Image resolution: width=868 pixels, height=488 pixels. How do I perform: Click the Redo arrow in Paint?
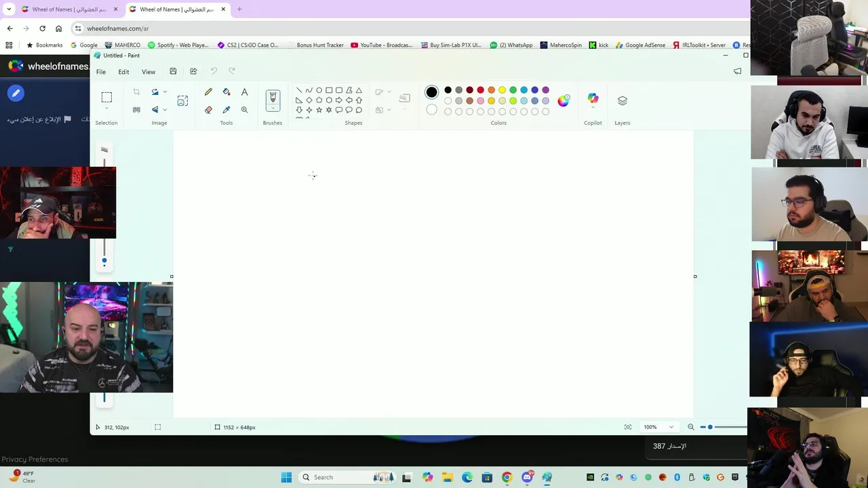pos(232,71)
